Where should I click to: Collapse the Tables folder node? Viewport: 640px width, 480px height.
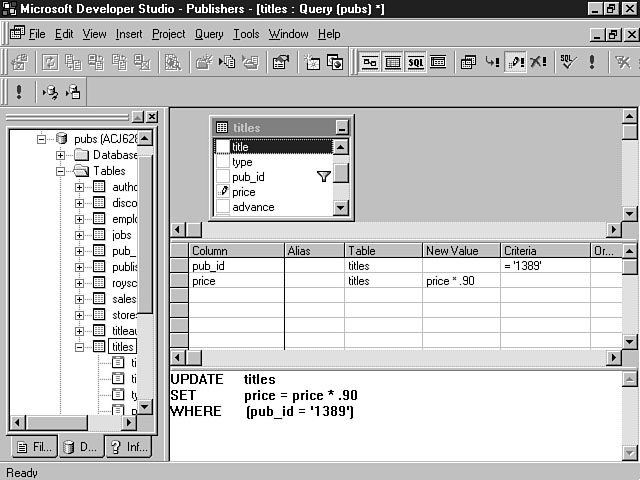coord(61,171)
